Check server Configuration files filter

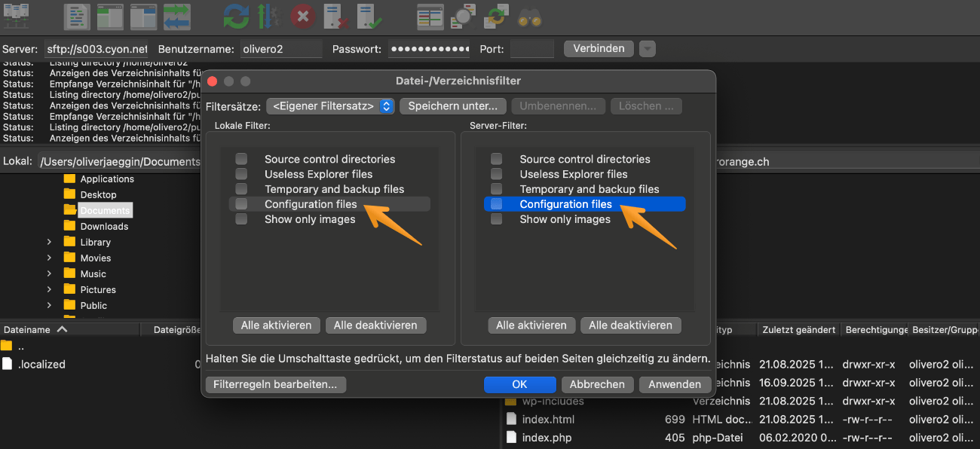click(496, 204)
